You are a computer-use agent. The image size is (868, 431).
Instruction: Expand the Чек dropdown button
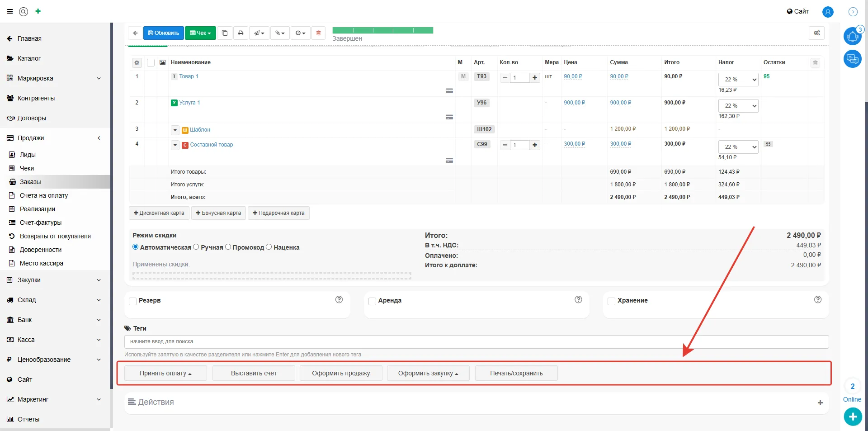(x=200, y=33)
